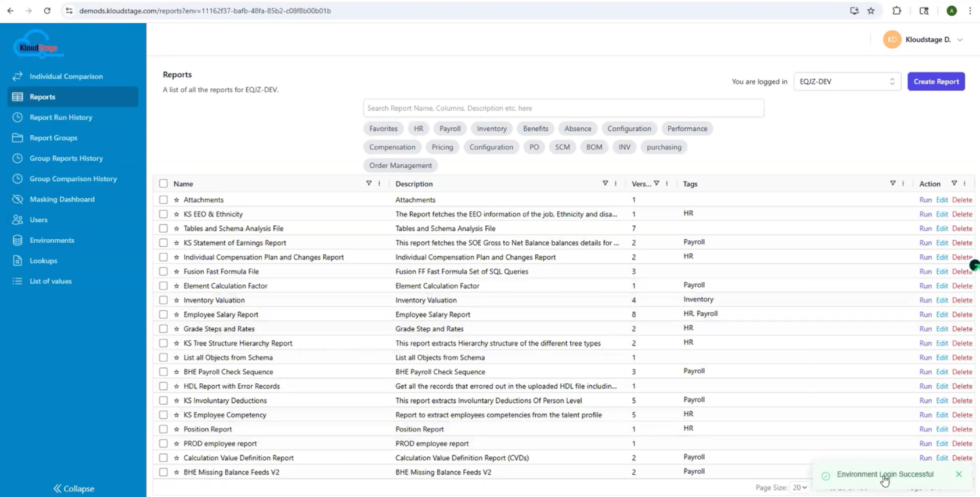The width and height of the screenshot is (980, 497).
Task: Dismiss Environment Login Successful toast
Action: point(959,474)
